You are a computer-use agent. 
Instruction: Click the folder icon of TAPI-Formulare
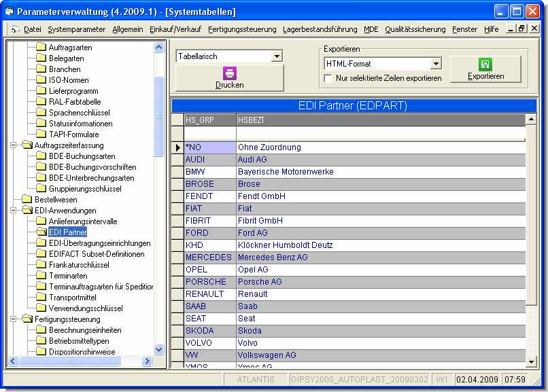pos(41,134)
